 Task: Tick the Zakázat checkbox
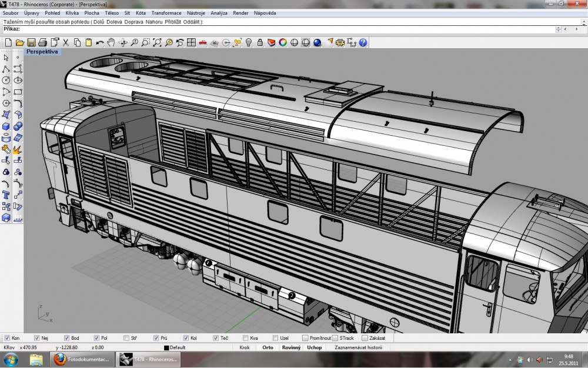coord(365,338)
